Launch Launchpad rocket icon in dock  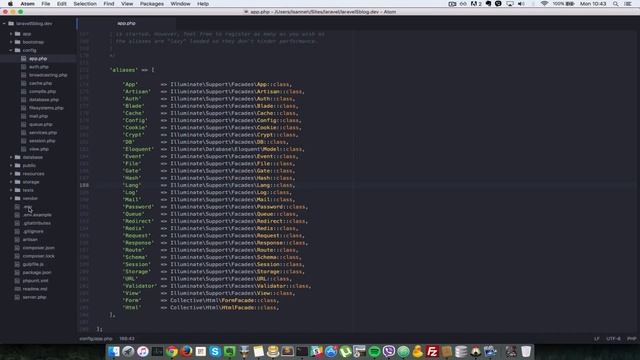(128, 351)
